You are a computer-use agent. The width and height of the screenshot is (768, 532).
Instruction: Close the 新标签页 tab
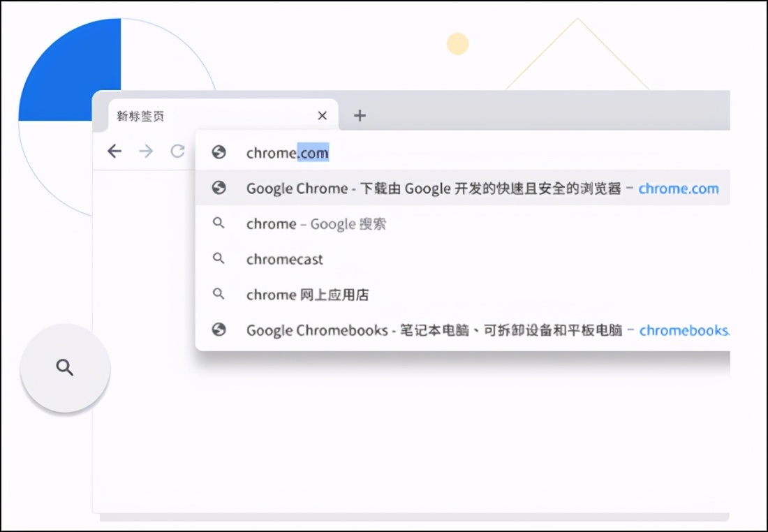(x=322, y=115)
